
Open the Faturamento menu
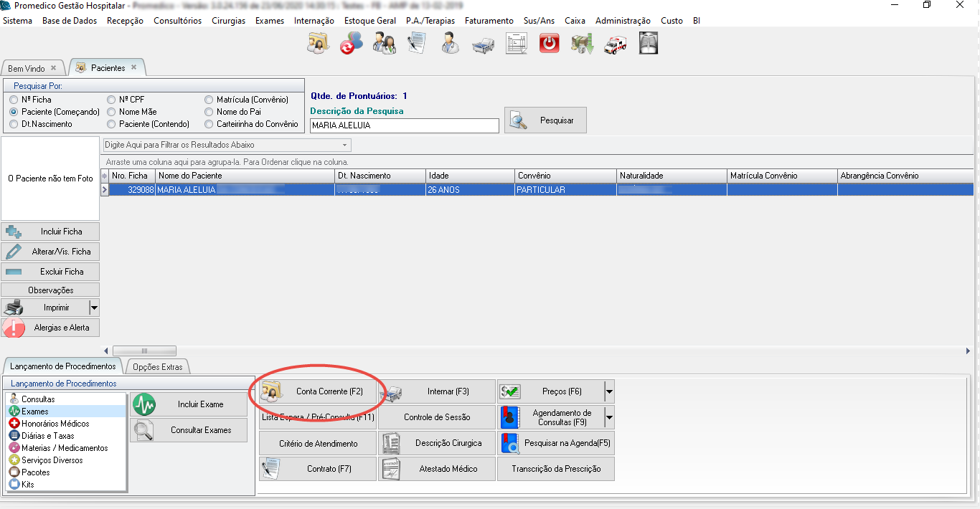(x=489, y=21)
